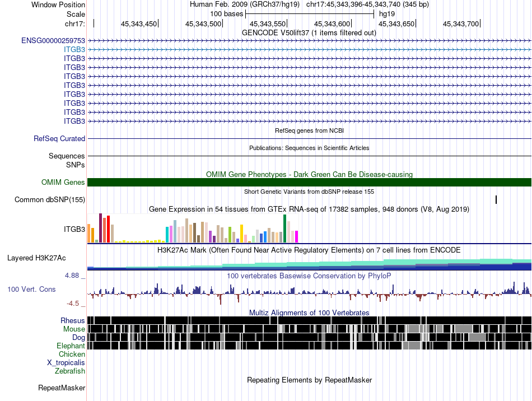Screen dimensions: 532x401
Task: Open 100 vertebrates Basewise Conservation title
Action: click(309, 276)
